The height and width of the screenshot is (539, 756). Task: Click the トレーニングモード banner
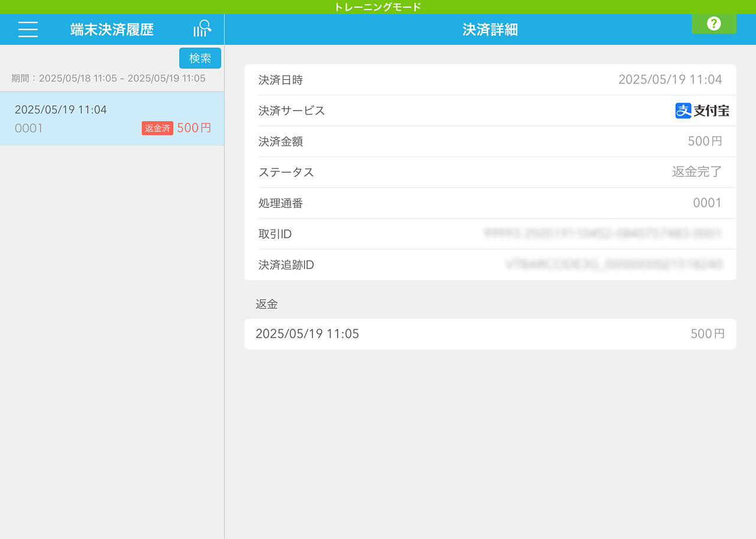pos(378,7)
